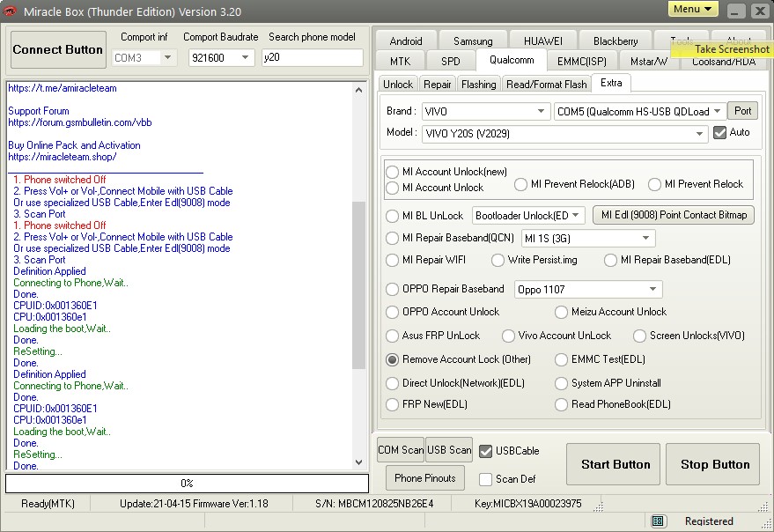Open the SPD tab
Image resolution: width=774 pixels, height=532 pixels.
click(451, 62)
